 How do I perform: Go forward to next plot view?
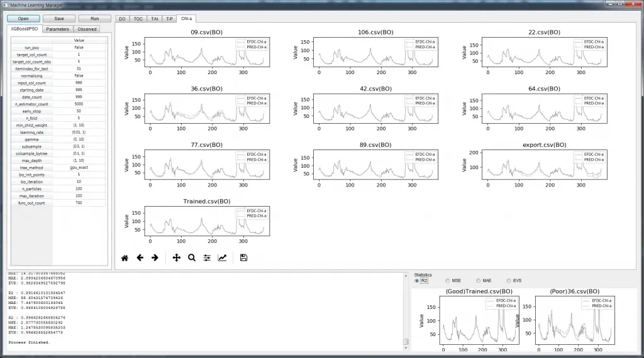(x=155, y=258)
